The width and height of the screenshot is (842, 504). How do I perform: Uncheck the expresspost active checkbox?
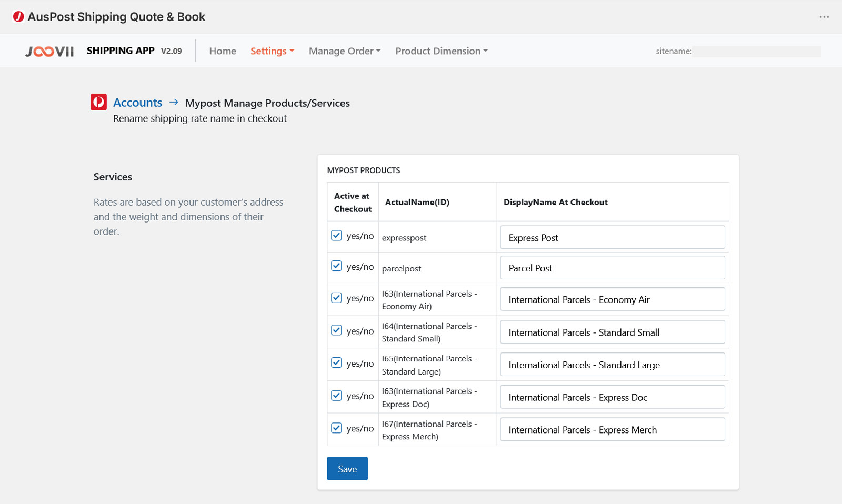(x=336, y=236)
